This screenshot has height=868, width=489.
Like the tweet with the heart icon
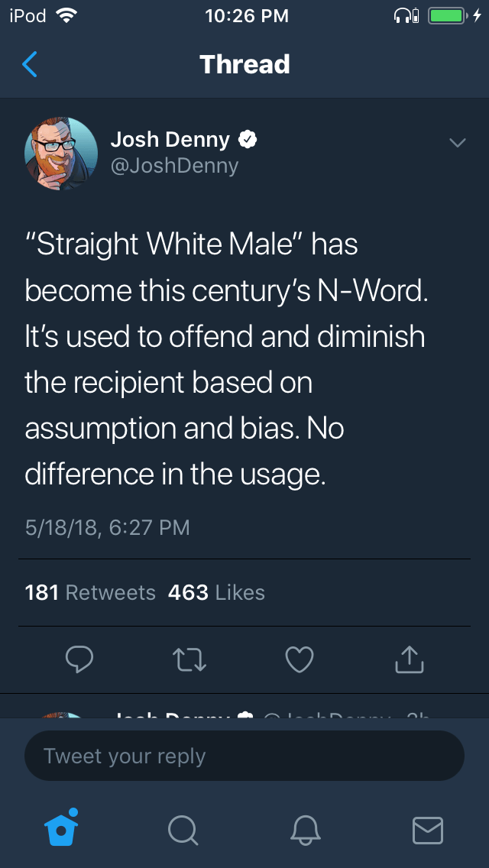click(x=299, y=660)
